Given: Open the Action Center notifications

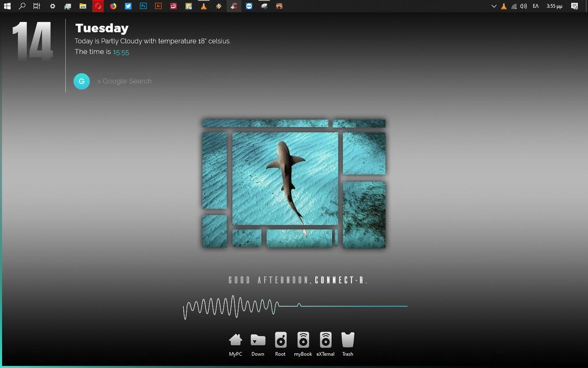Looking at the screenshot, I should click(x=574, y=6).
